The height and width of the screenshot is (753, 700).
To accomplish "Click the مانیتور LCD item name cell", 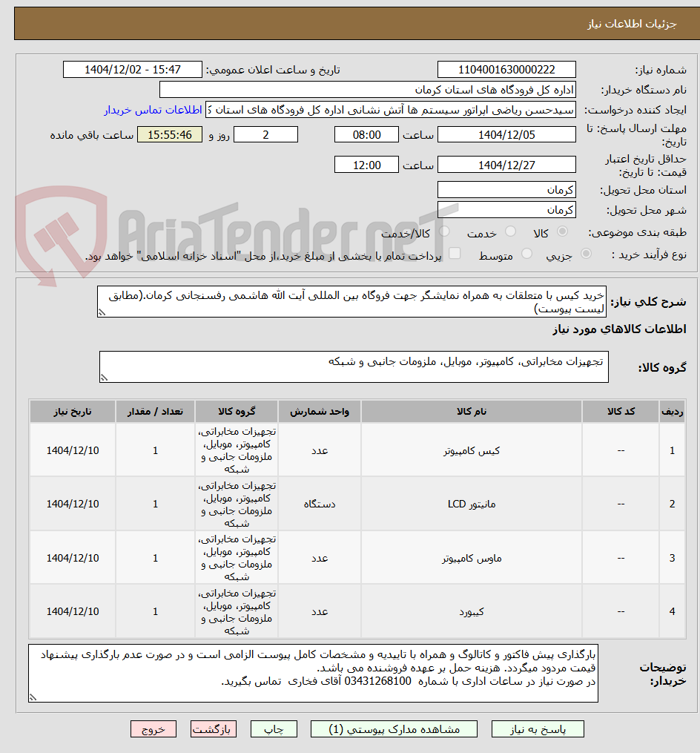I will [472, 504].
